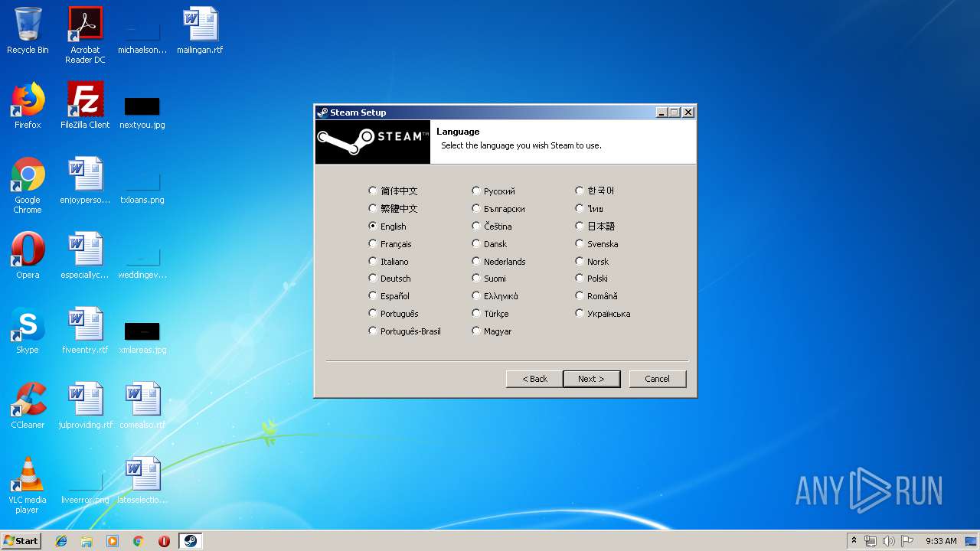Select the comealso.rtf desktop file
This screenshot has height=551, width=980.
tap(142, 406)
